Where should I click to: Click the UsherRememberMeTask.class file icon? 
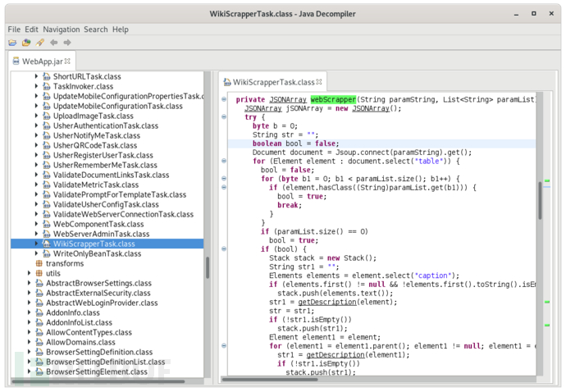tap(46, 165)
